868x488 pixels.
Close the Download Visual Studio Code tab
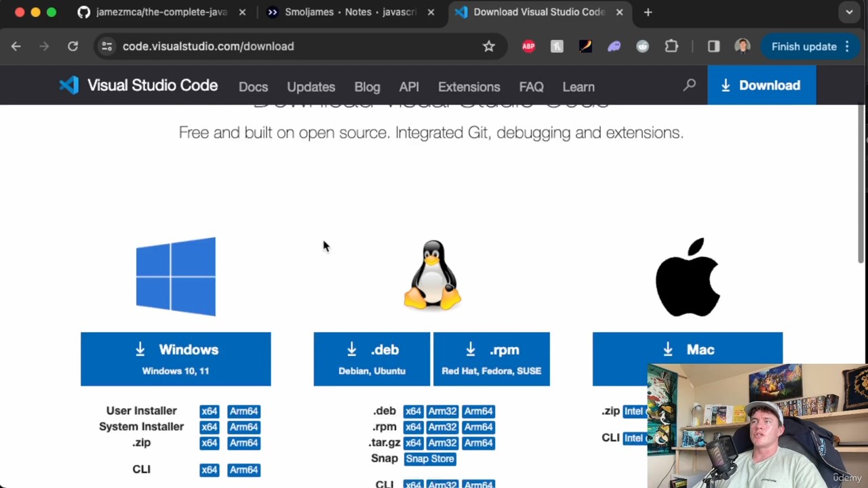point(619,12)
